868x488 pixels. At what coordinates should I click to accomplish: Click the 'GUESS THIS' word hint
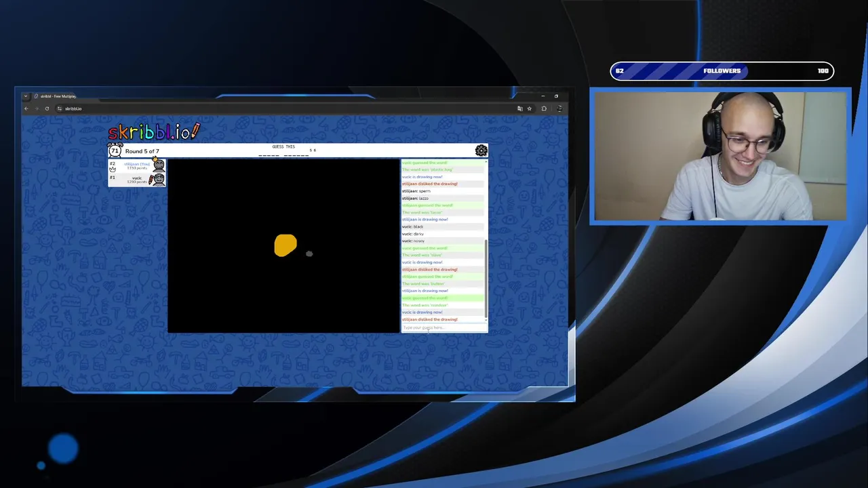[x=283, y=146]
